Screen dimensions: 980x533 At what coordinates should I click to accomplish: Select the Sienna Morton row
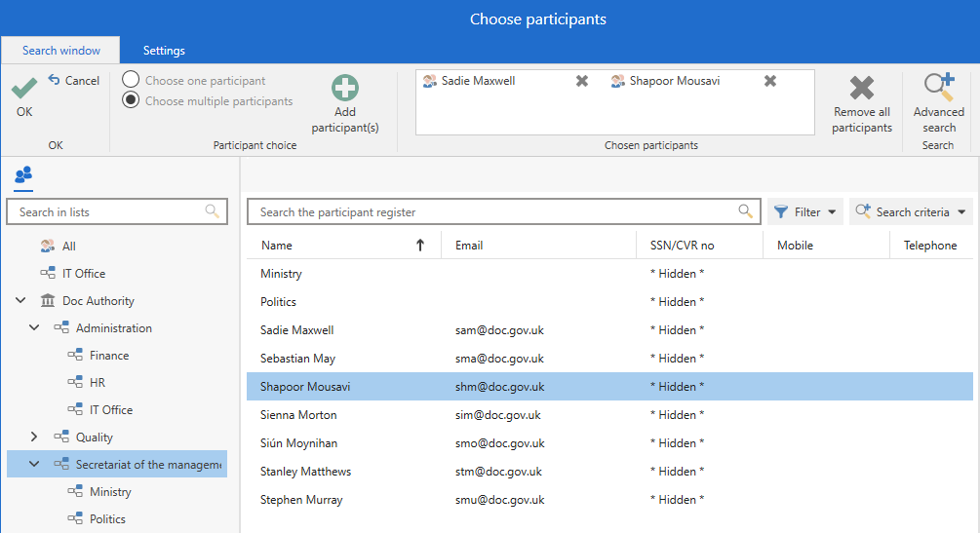[610, 415]
